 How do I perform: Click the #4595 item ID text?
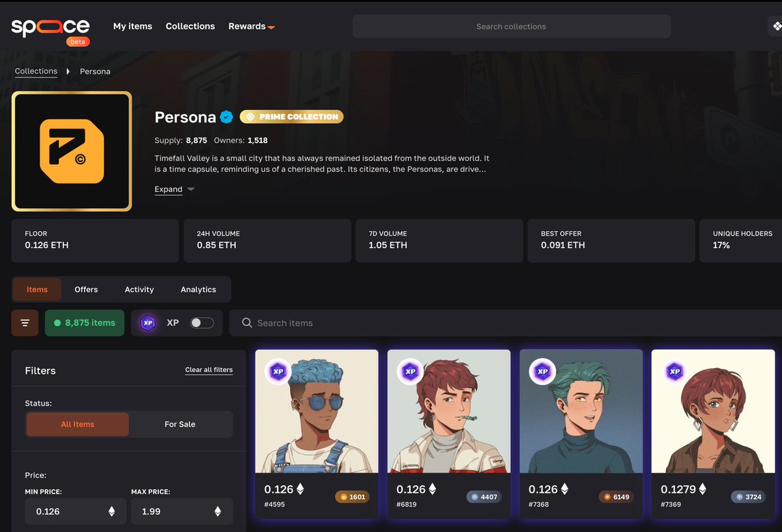(274, 505)
